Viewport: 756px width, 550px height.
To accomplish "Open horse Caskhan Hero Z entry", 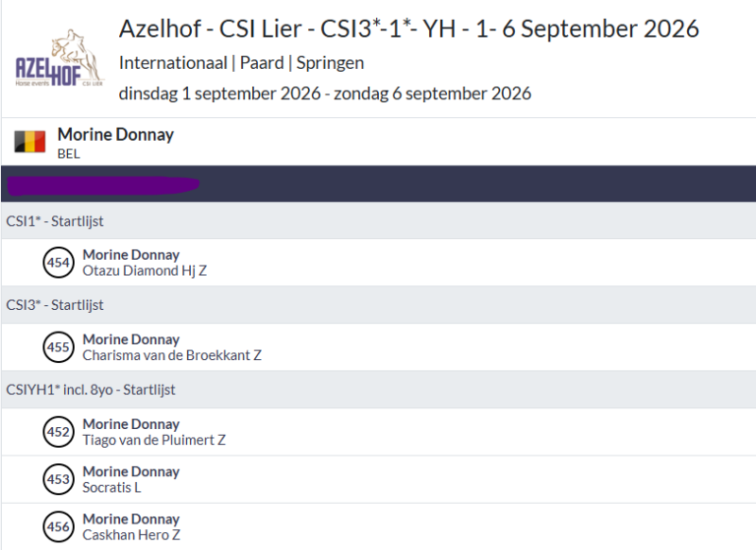I will (x=131, y=535).
